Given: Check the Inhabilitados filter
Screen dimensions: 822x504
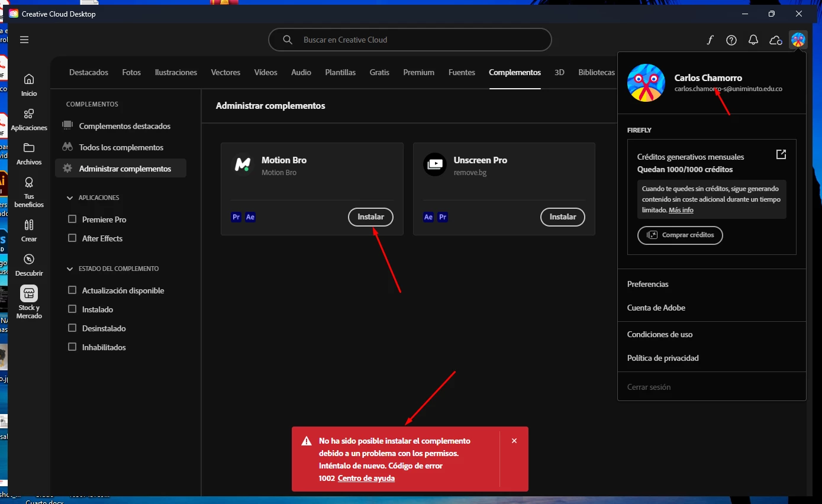Looking at the screenshot, I should (72, 347).
